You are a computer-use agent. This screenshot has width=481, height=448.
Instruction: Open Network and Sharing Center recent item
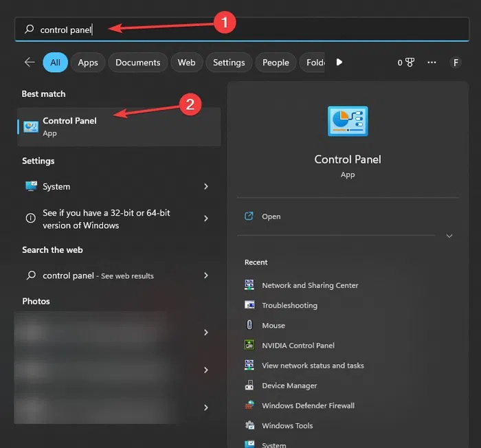tap(310, 285)
